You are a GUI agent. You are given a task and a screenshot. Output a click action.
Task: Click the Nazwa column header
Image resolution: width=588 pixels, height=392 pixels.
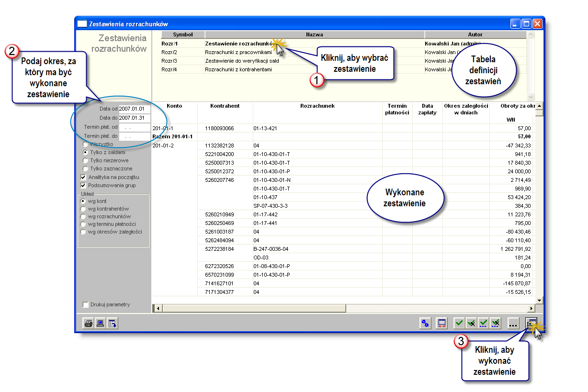click(315, 34)
